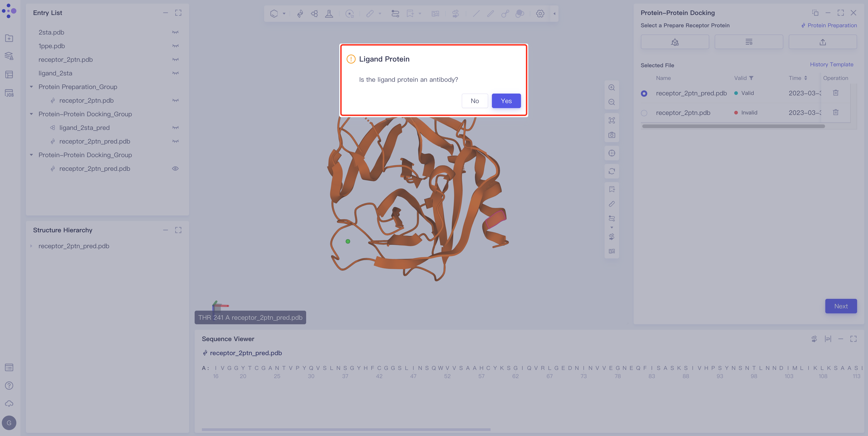
Task: Open the gear settings icon in top toolbar
Action: 540,13
